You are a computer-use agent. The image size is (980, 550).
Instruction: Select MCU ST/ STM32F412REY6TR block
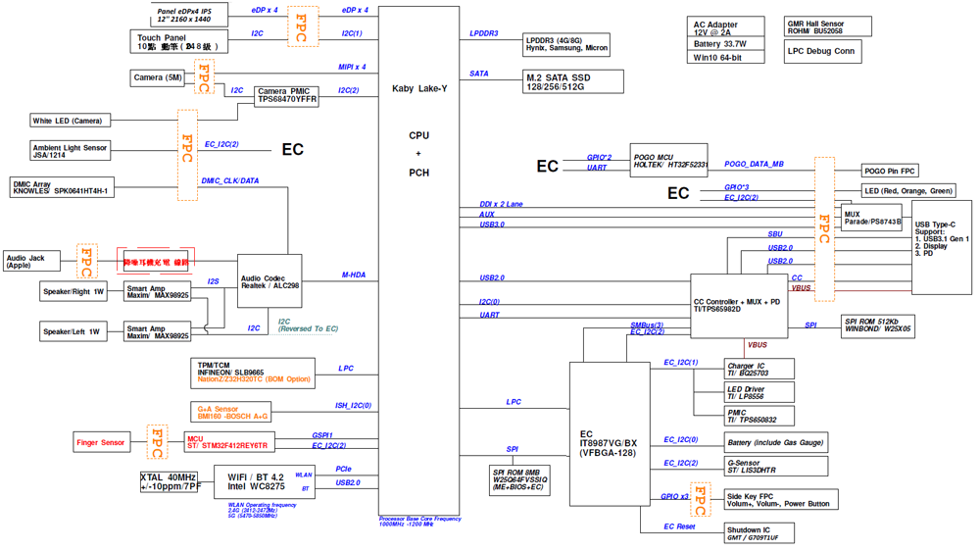coord(229,442)
